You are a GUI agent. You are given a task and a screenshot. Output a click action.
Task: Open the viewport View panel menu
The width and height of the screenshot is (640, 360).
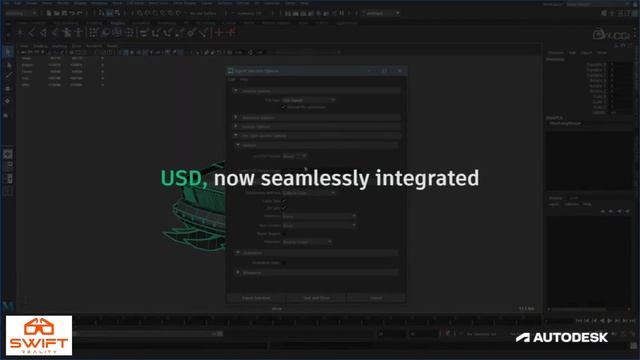(24, 46)
